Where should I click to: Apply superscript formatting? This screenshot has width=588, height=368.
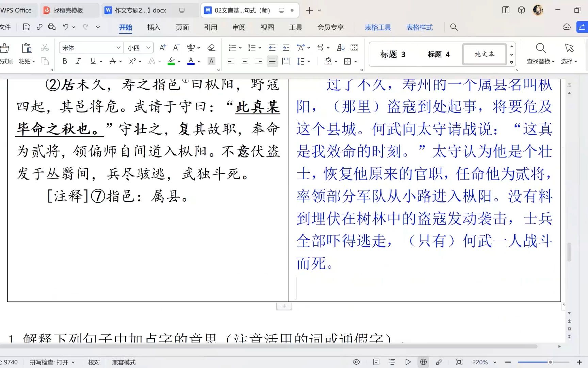(132, 61)
